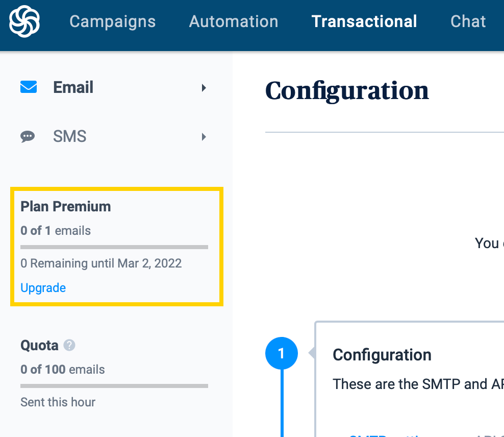Click the Plan Premium heading
This screenshot has height=437, width=504.
[66, 206]
